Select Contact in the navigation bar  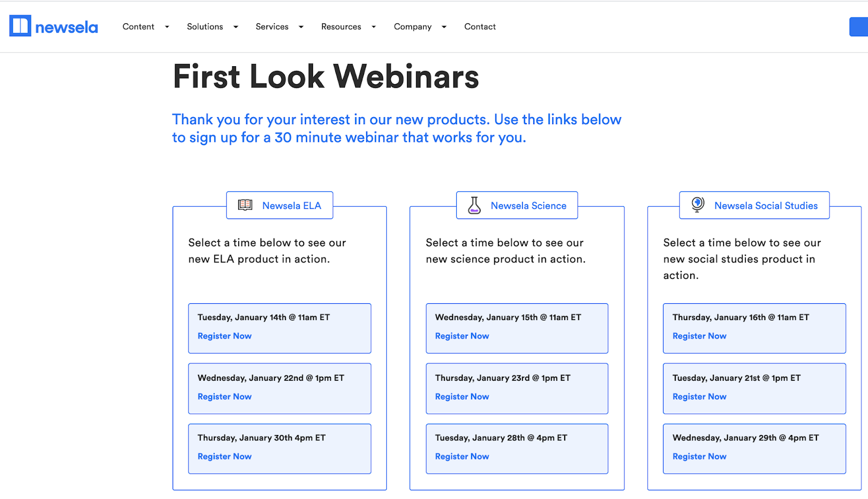click(x=480, y=27)
